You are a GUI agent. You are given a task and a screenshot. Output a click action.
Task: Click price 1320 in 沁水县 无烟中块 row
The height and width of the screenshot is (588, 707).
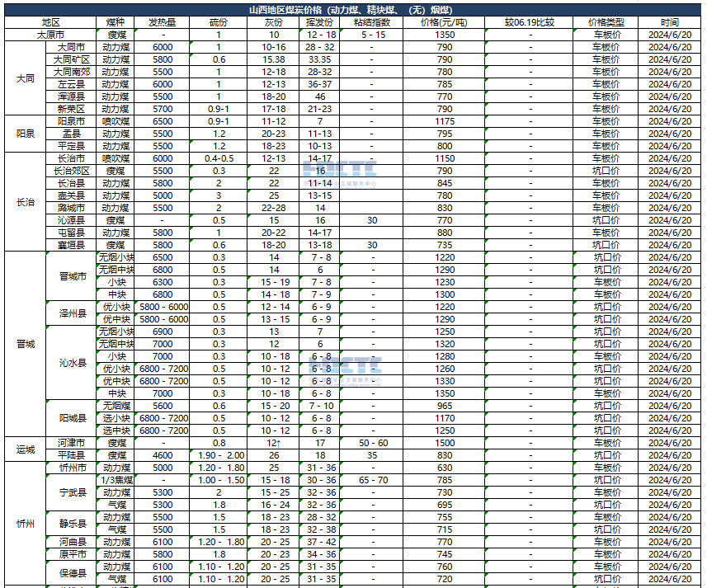[x=444, y=344]
